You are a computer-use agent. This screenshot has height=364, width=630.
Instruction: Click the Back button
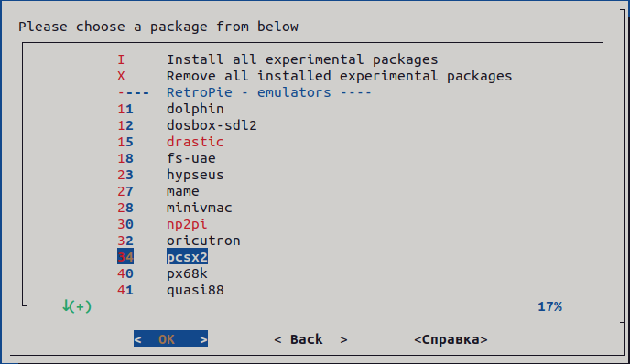click(x=310, y=339)
